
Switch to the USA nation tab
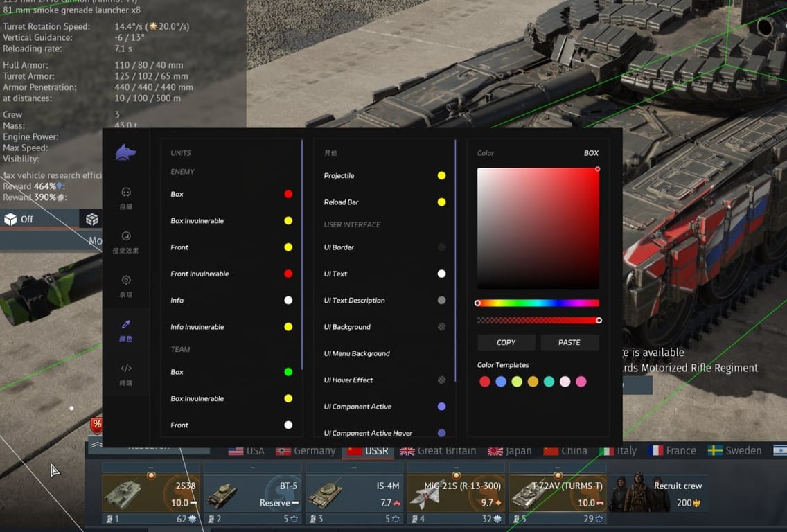tap(247, 451)
